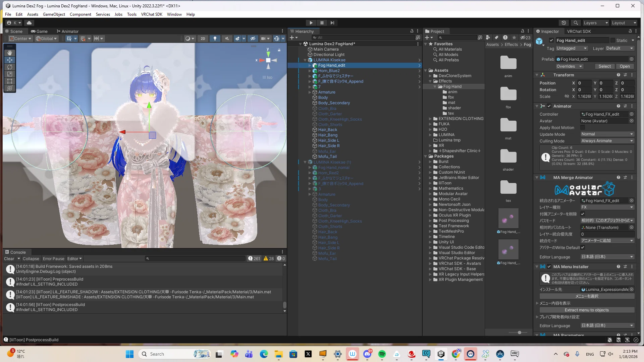Open Culling Mode dropdown Always Animate
The image size is (644, 362).
pos(607,141)
